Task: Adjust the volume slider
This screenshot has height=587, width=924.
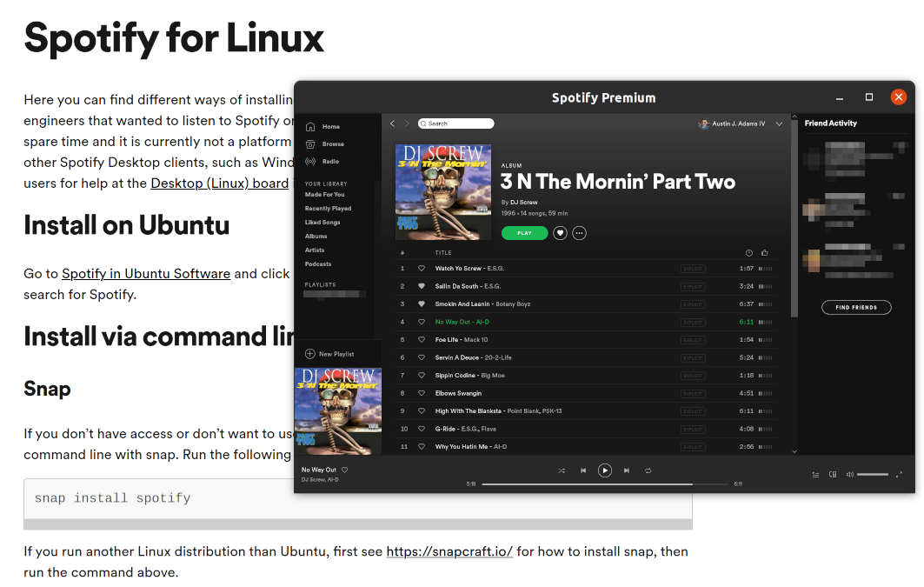Action: 873,475
